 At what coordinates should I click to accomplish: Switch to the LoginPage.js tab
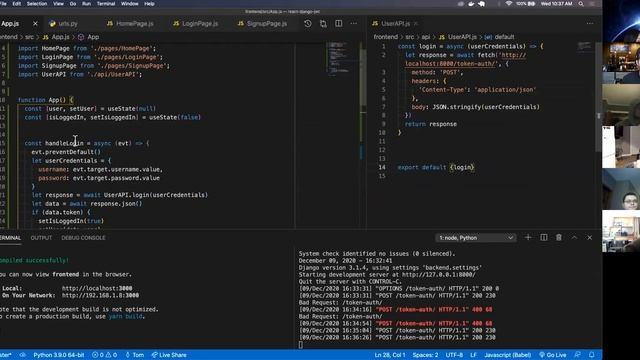pyautogui.click(x=196, y=24)
